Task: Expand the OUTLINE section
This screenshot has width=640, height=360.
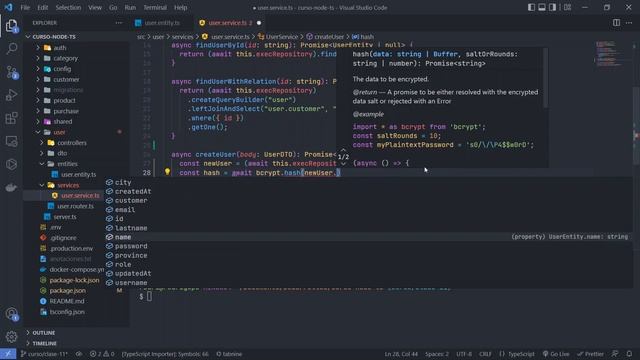Action: (x=43, y=333)
